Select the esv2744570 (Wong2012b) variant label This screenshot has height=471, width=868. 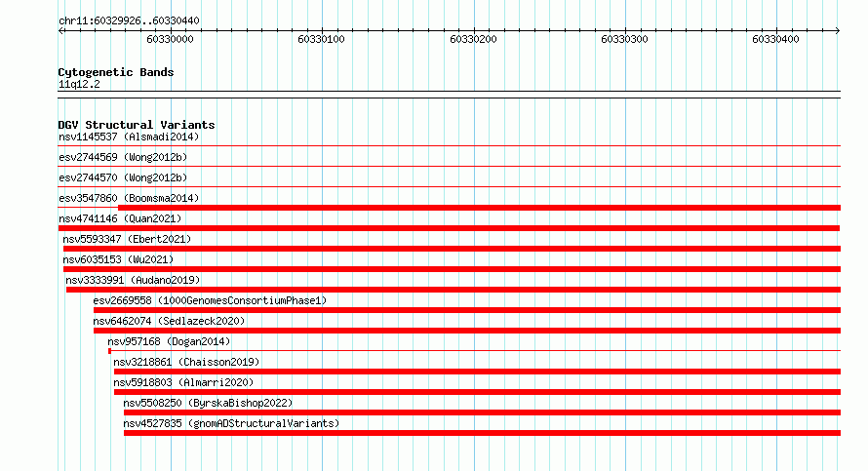123,177
